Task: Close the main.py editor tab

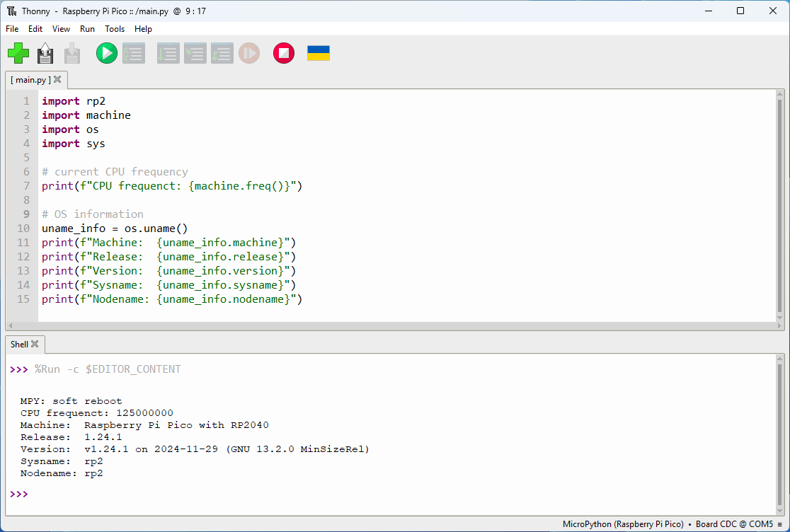Action: coord(57,79)
